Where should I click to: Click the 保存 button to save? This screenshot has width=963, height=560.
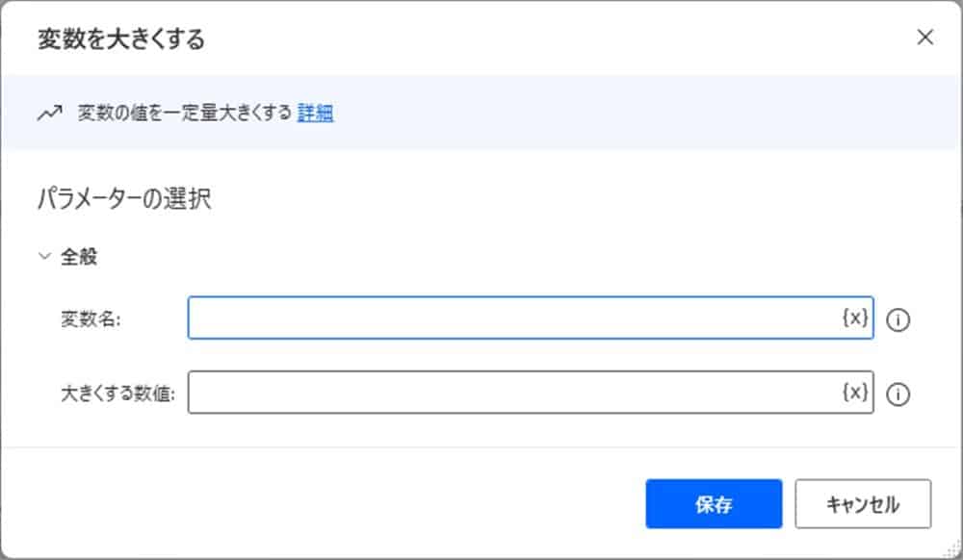pos(713,503)
